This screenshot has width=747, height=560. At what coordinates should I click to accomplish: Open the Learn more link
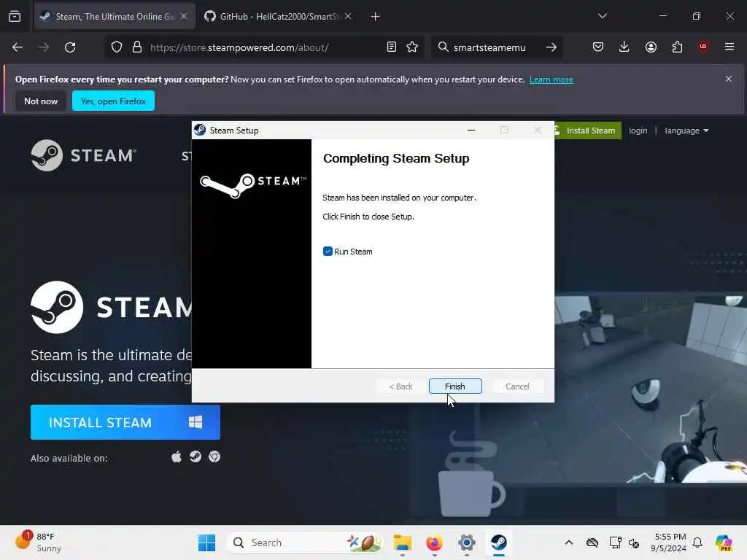coord(551,79)
